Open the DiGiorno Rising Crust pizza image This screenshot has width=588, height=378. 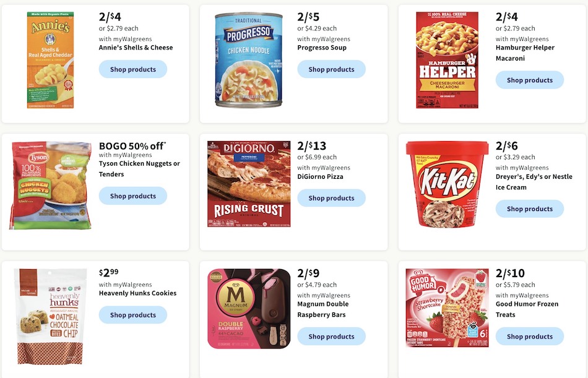point(249,184)
